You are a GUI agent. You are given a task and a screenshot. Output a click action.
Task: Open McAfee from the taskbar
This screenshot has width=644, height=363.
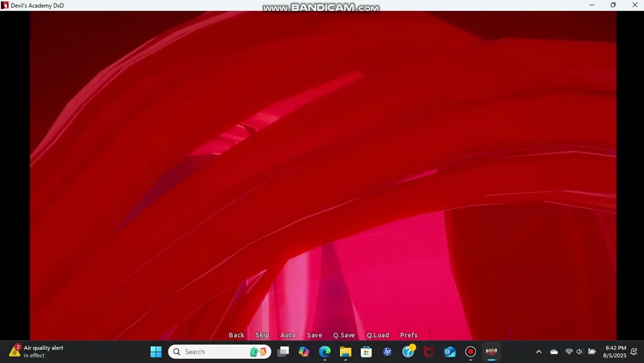pyautogui.click(x=429, y=351)
